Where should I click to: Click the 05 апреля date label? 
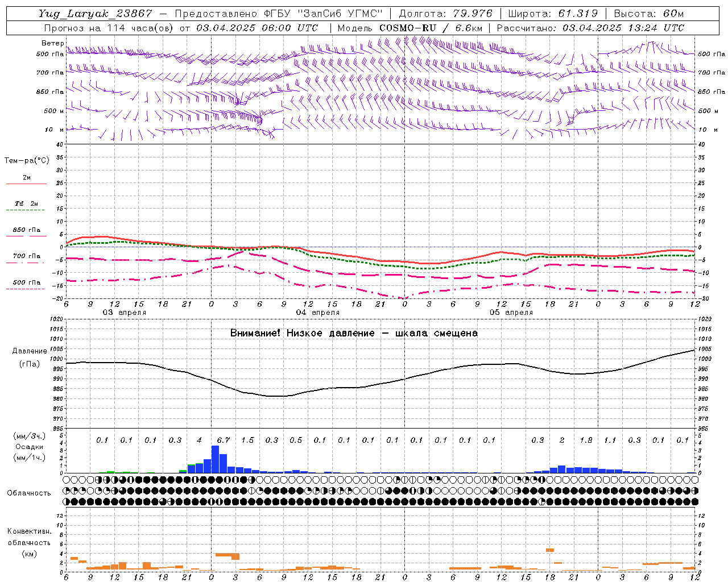click(x=511, y=313)
